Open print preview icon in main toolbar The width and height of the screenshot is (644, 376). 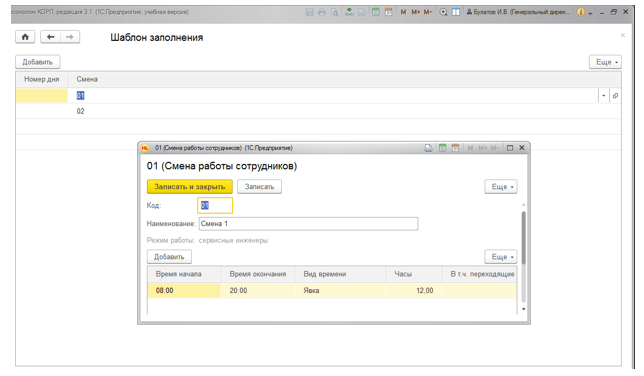[x=335, y=12]
